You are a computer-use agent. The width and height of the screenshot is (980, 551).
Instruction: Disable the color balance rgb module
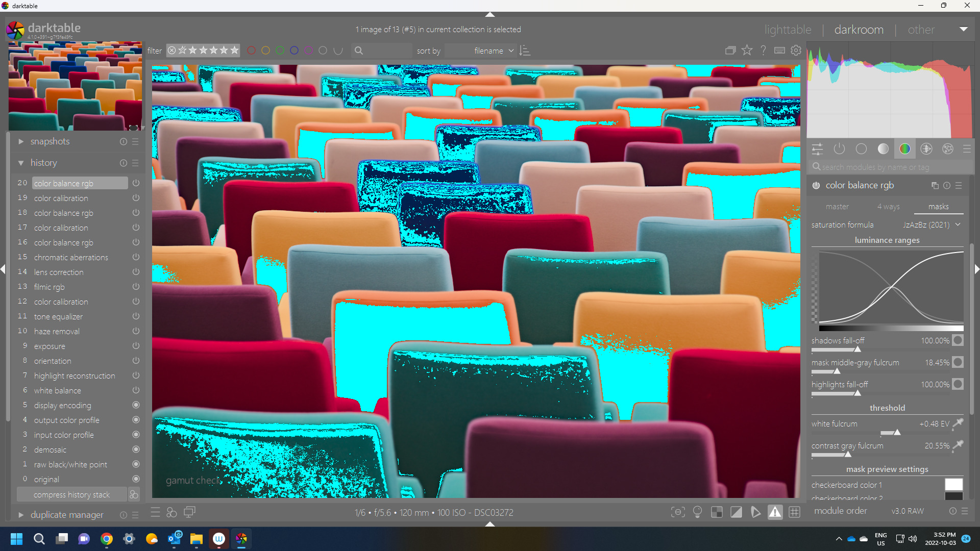click(816, 186)
